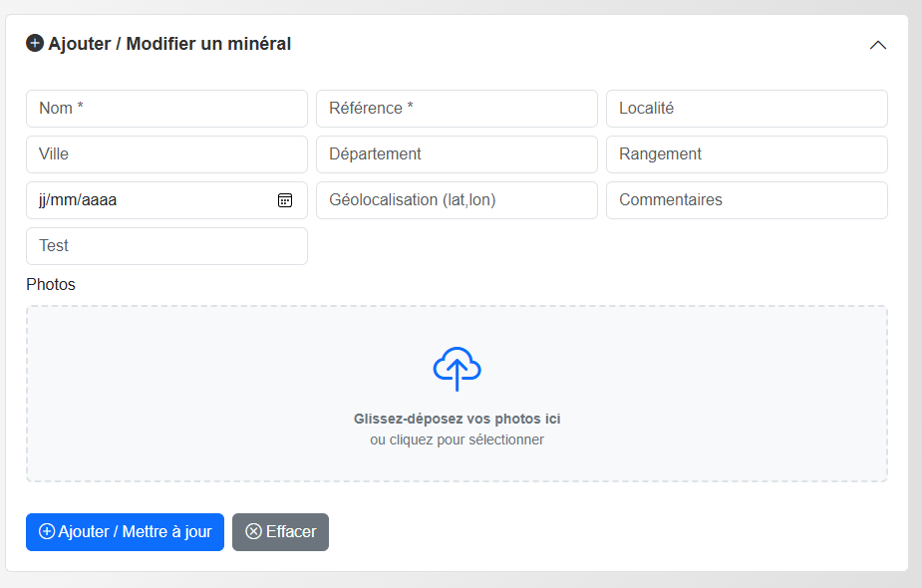Click into the Localité field

pyautogui.click(x=747, y=109)
